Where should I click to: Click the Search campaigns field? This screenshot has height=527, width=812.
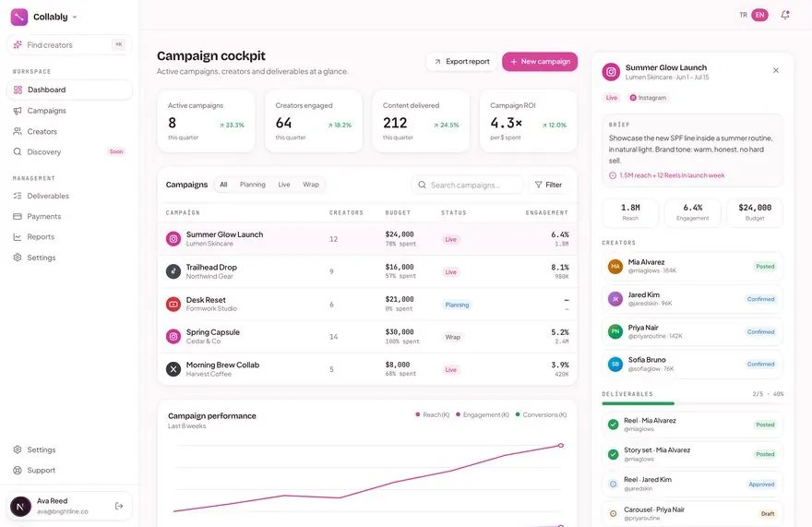click(x=468, y=185)
